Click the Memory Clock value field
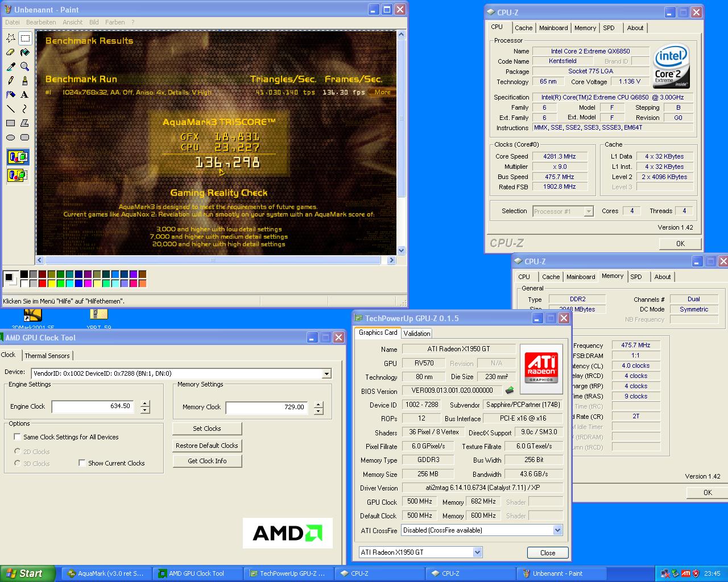Screen dimensions: 728x582 (x=267, y=408)
